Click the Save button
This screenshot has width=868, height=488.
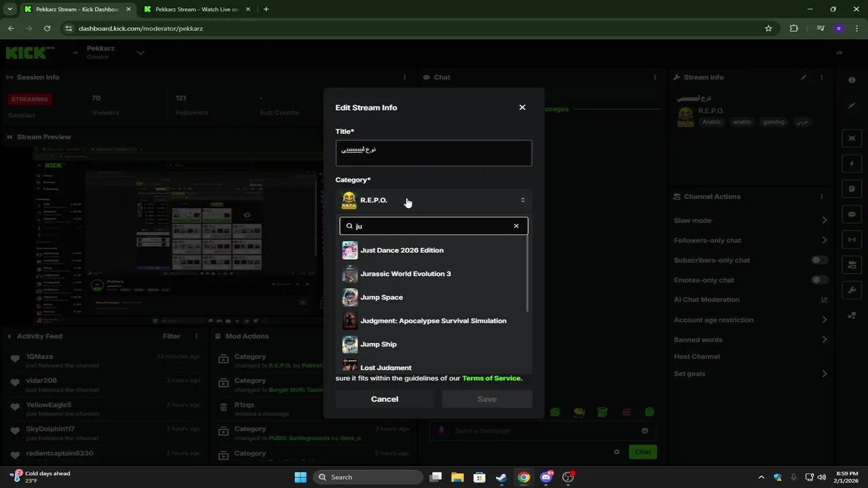(x=487, y=399)
